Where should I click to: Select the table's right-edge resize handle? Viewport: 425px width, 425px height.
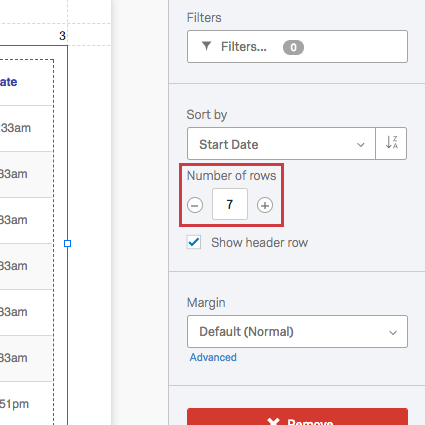pos(67,244)
